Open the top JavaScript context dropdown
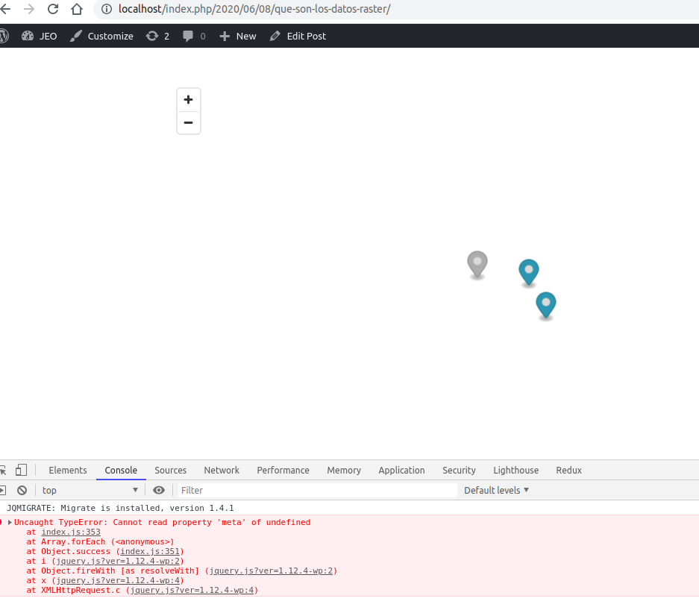This screenshot has height=616, width=699. coord(90,490)
